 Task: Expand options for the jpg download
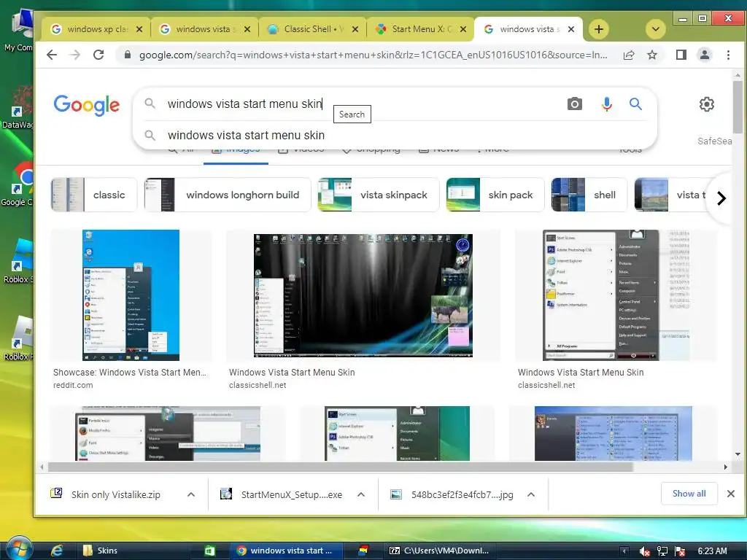531,494
